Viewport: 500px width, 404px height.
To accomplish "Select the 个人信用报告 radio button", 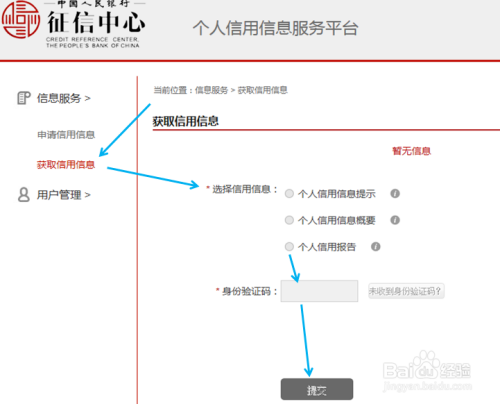I will click(289, 247).
